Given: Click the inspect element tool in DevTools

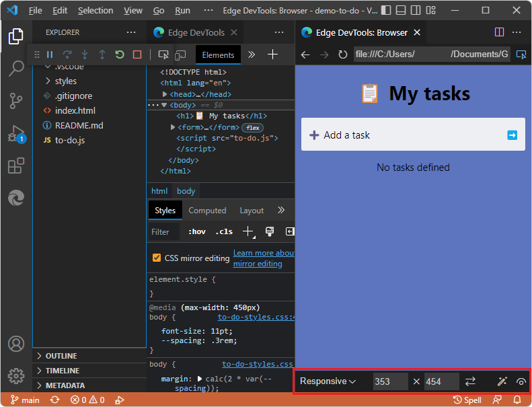Looking at the screenshot, I should click(163, 54).
